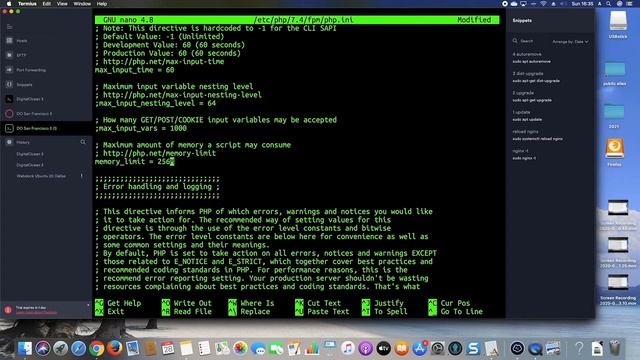Image resolution: width=640 pixels, height=360 pixels.
Task: Open Music from the Dock
Action: 347,348
